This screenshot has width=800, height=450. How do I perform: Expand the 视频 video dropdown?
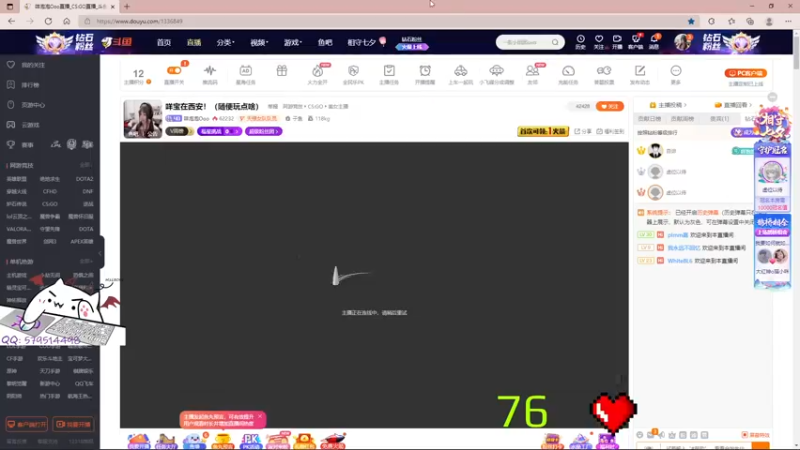[x=259, y=42]
